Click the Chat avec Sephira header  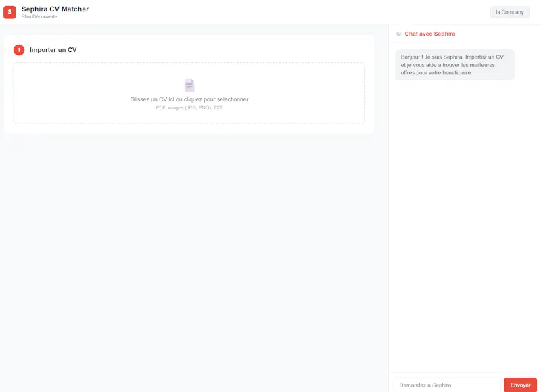point(430,34)
